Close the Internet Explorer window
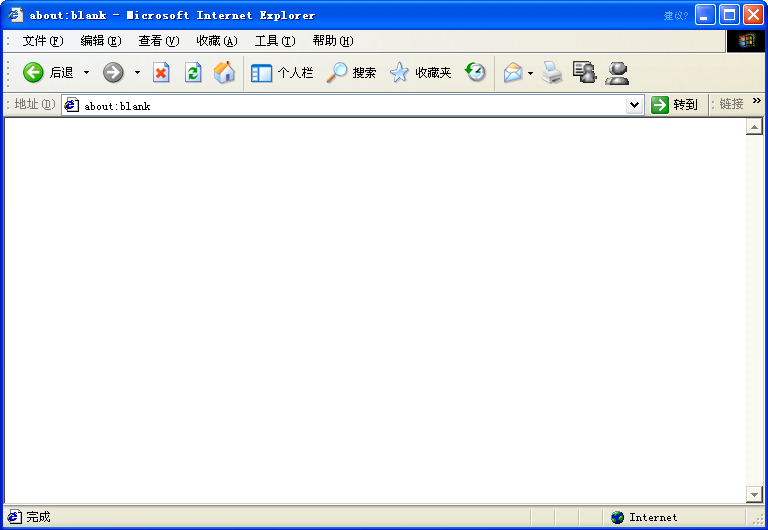This screenshot has height=530, width=768. click(x=753, y=15)
